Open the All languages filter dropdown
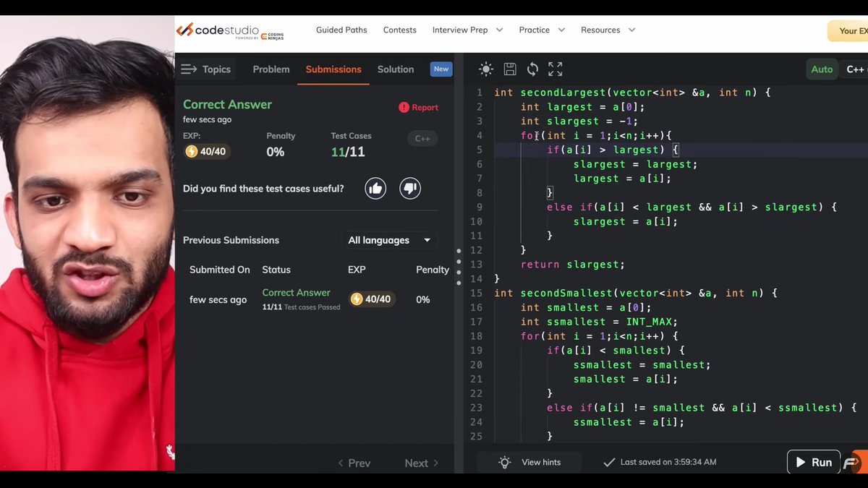This screenshot has width=868, height=488. (x=389, y=240)
